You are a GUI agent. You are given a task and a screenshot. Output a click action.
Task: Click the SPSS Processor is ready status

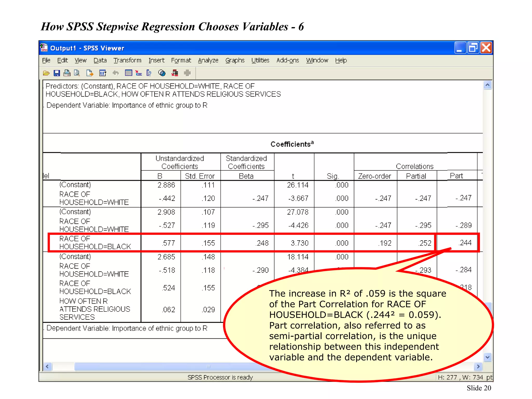[220, 377]
